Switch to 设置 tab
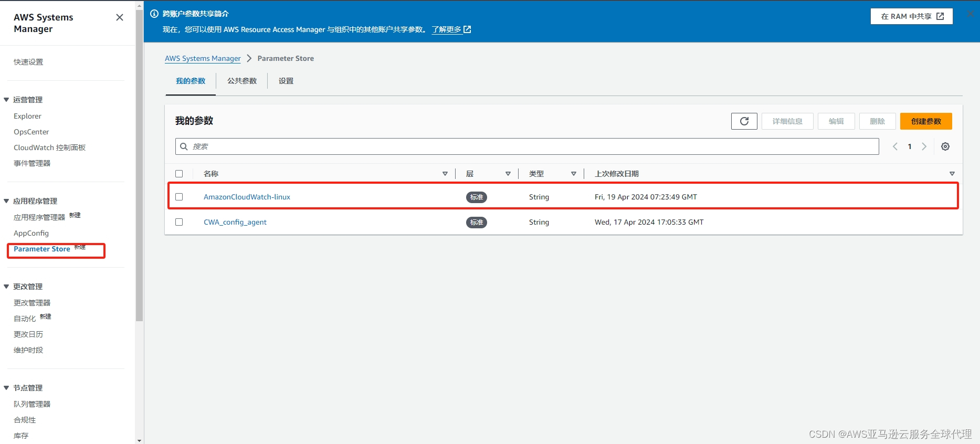 [x=286, y=81]
